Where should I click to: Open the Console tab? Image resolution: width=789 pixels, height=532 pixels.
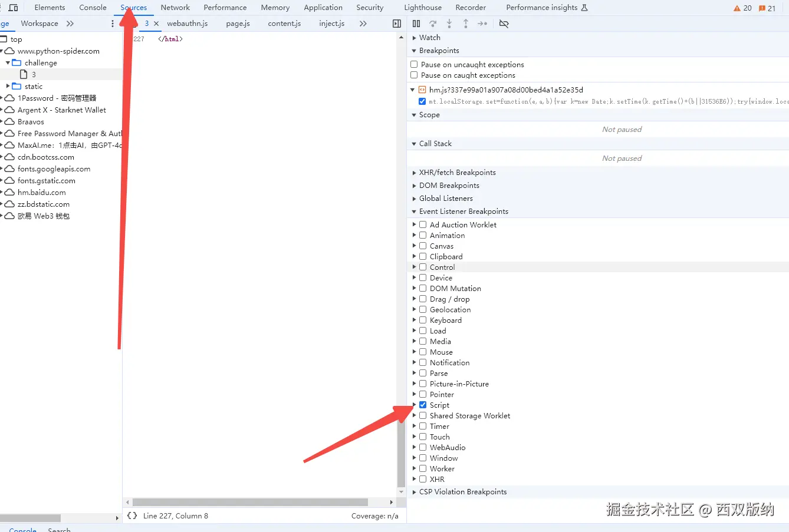(x=93, y=8)
